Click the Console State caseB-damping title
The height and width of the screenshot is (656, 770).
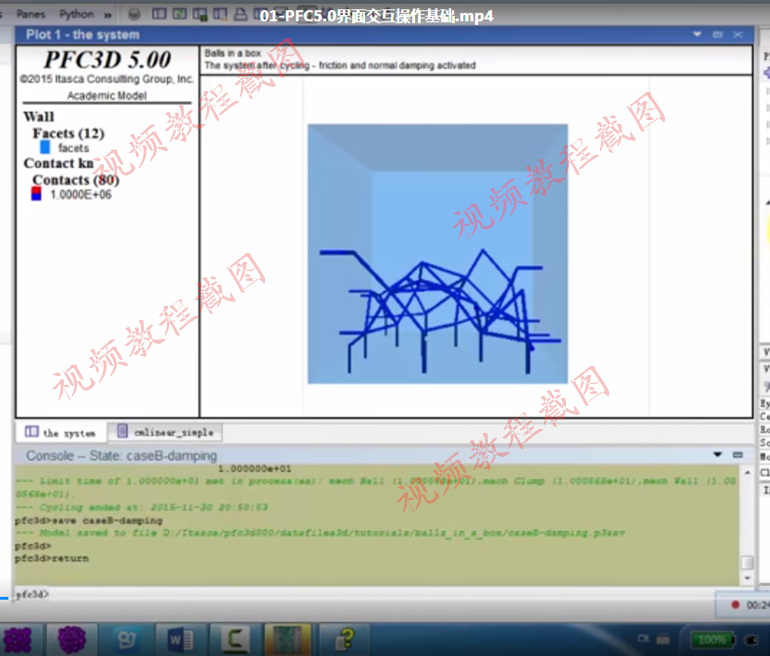coord(121,456)
